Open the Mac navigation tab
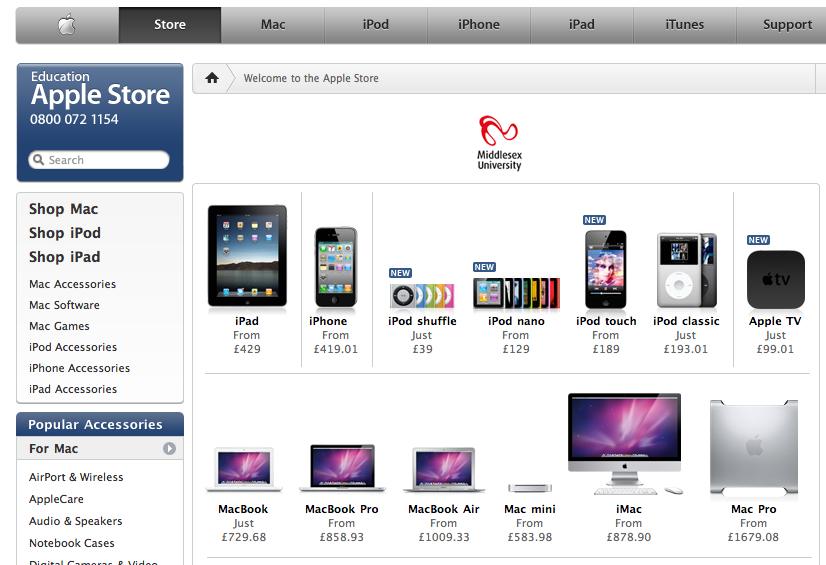 pos(273,25)
